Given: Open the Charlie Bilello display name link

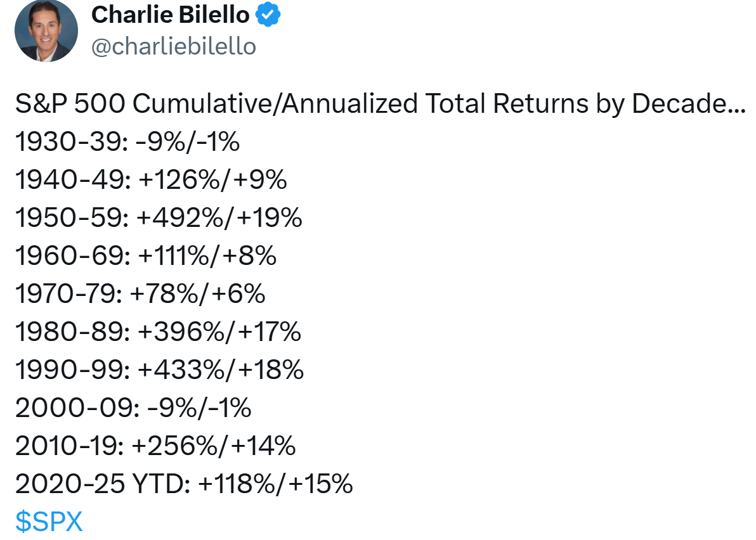Looking at the screenshot, I should point(171,16).
